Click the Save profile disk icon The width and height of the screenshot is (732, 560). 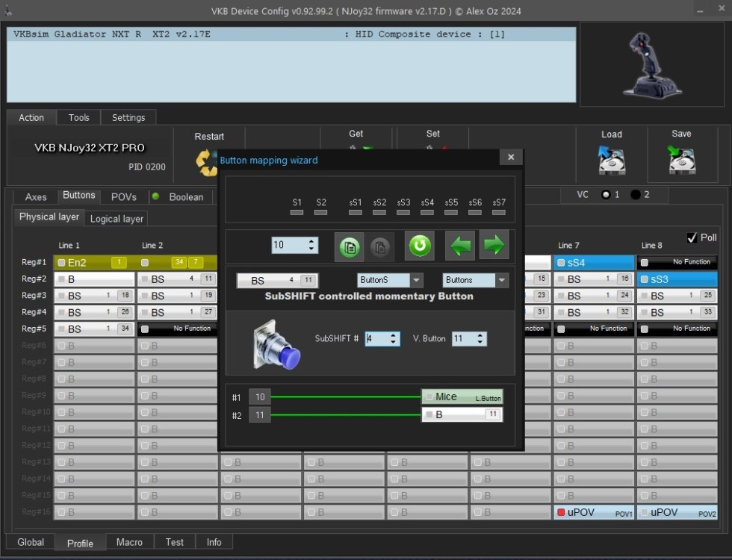(x=681, y=159)
